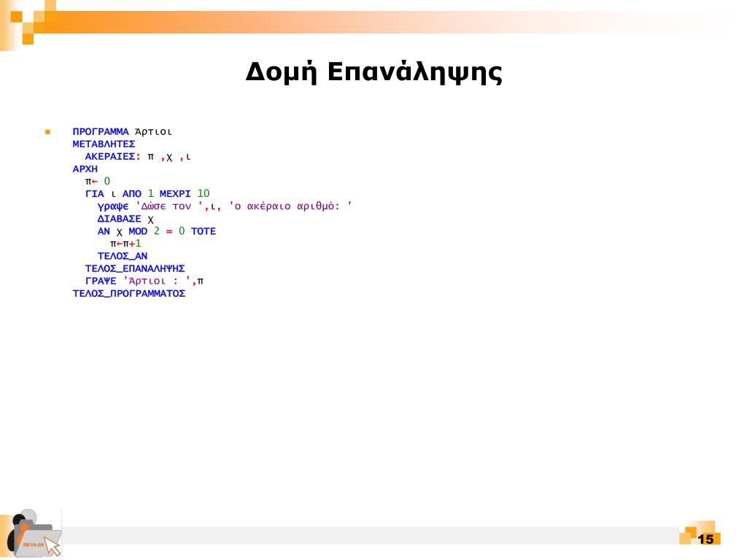This screenshot has width=747, height=560.
Task: Click the 'γραψε Δώσε τον' output line
Action: coord(225,206)
